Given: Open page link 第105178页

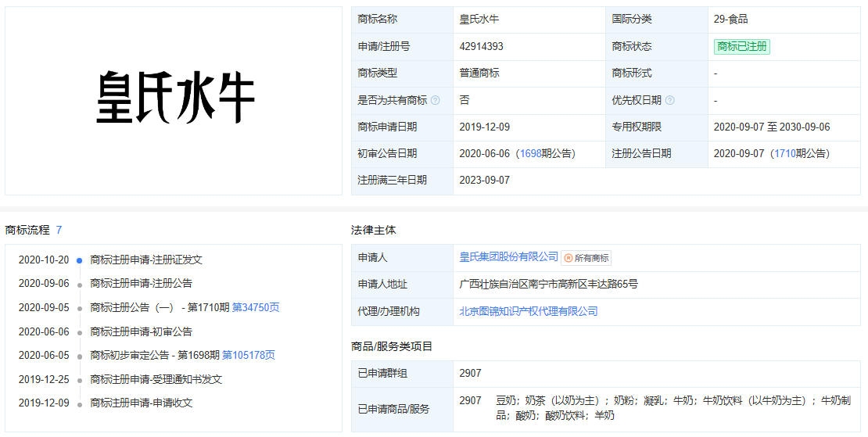Looking at the screenshot, I should [249, 355].
